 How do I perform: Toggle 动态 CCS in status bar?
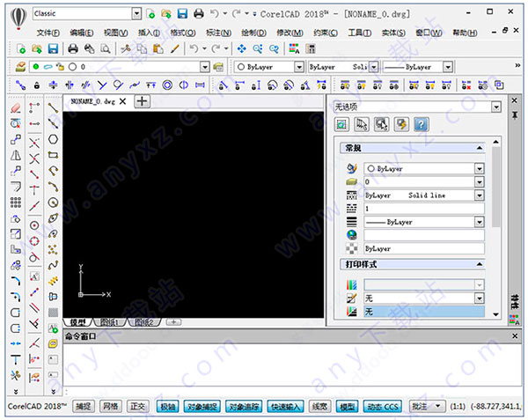coord(383,407)
